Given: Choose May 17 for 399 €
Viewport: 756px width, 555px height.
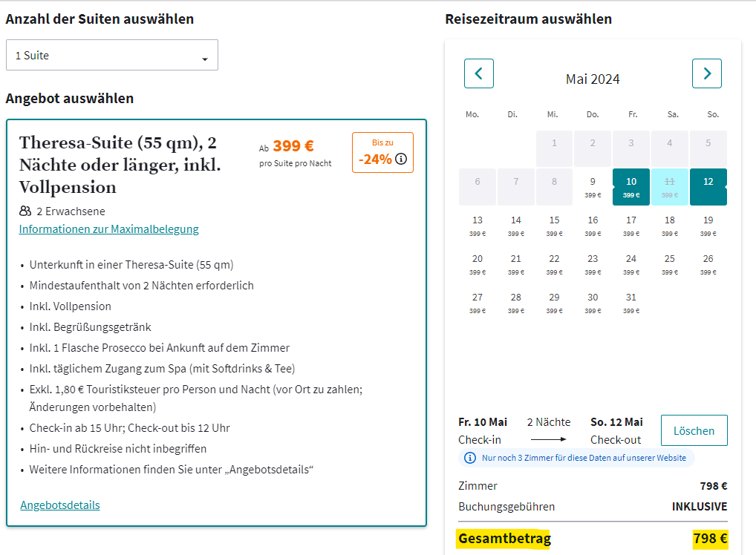Looking at the screenshot, I should click(631, 226).
